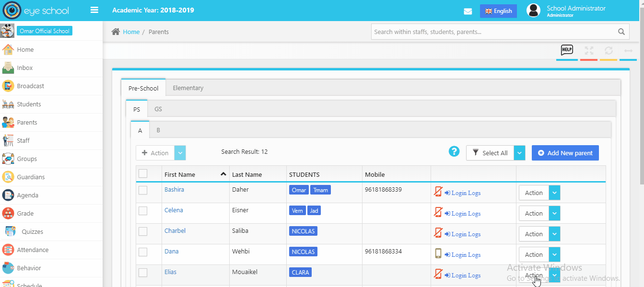Select the PS tab
This screenshot has width=644, height=287.
coord(137,109)
